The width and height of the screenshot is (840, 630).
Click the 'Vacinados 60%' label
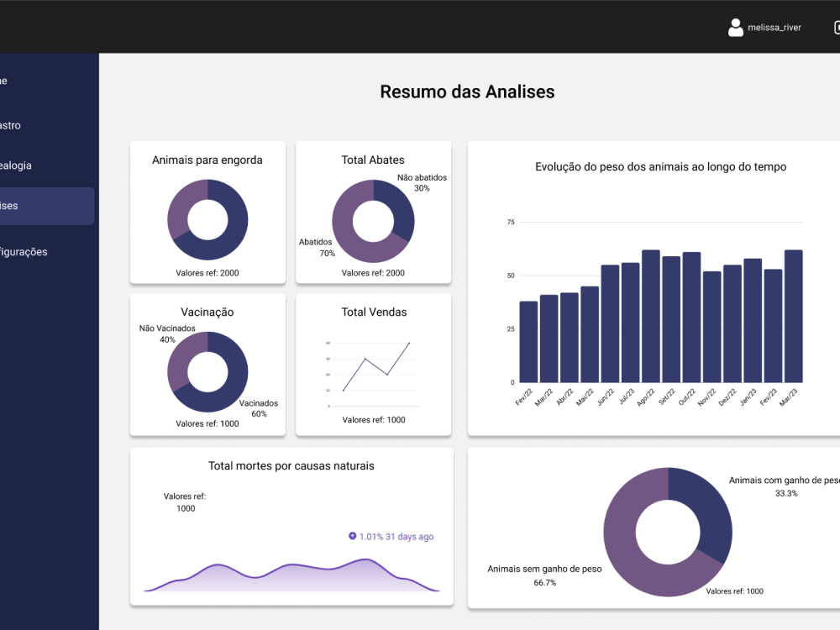259,408
